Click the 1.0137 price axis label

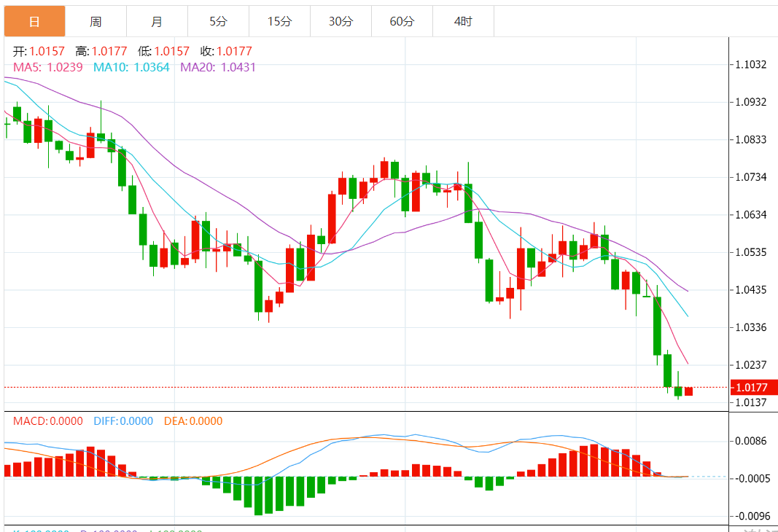(x=751, y=402)
